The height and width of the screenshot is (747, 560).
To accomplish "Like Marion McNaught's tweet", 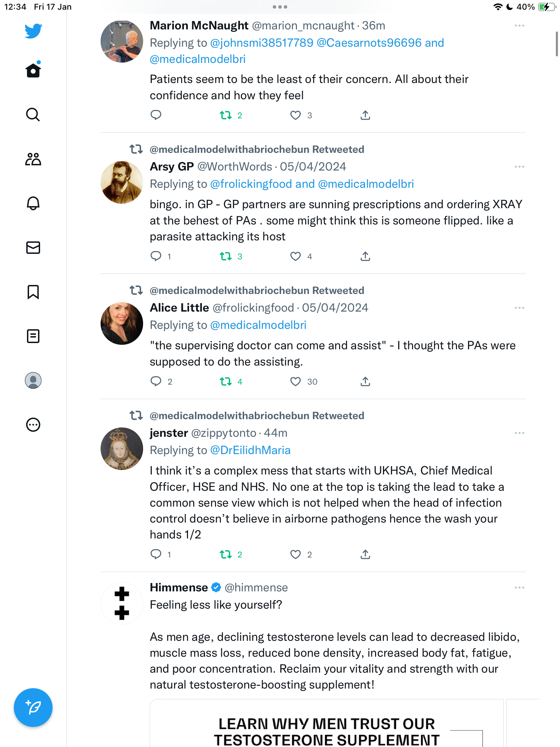I will (295, 115).
